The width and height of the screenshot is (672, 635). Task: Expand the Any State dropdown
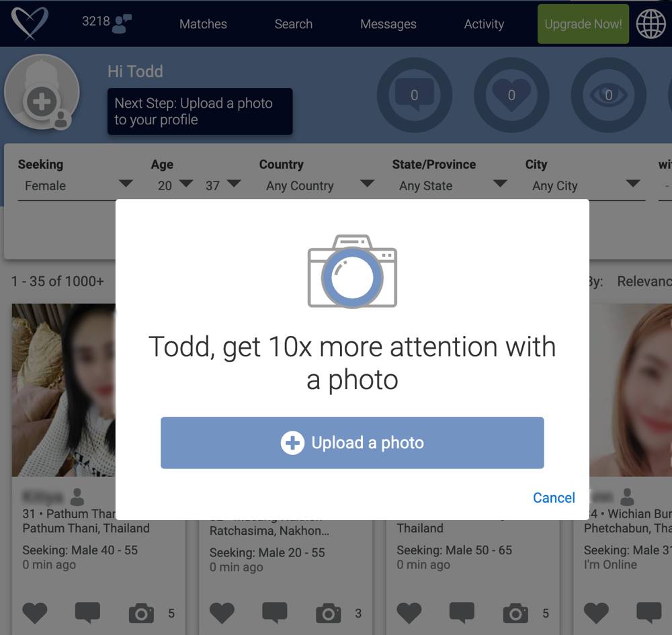pyautogui.click(x=450, y=185)
